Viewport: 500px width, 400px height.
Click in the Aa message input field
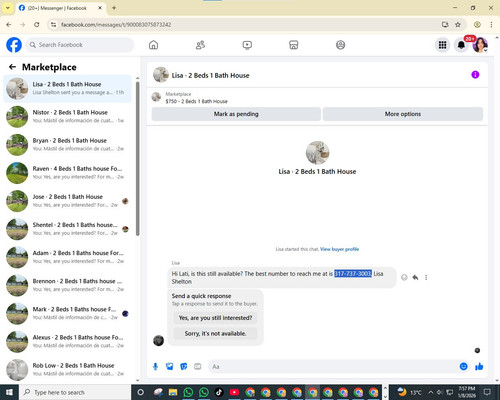(x=333, y=367)
